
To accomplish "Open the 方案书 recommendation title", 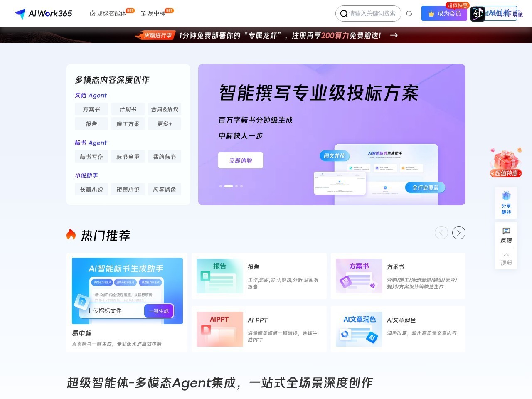I will tap(396, 267).
